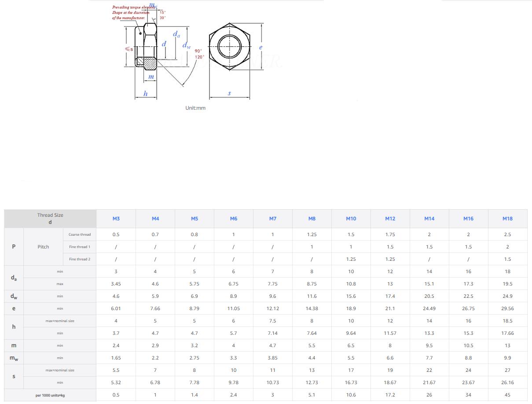Screen dimensions: 532x404
Task: Select the 17.2 weight value for M12
Action: pyautogui.click(x=390, y=395)
